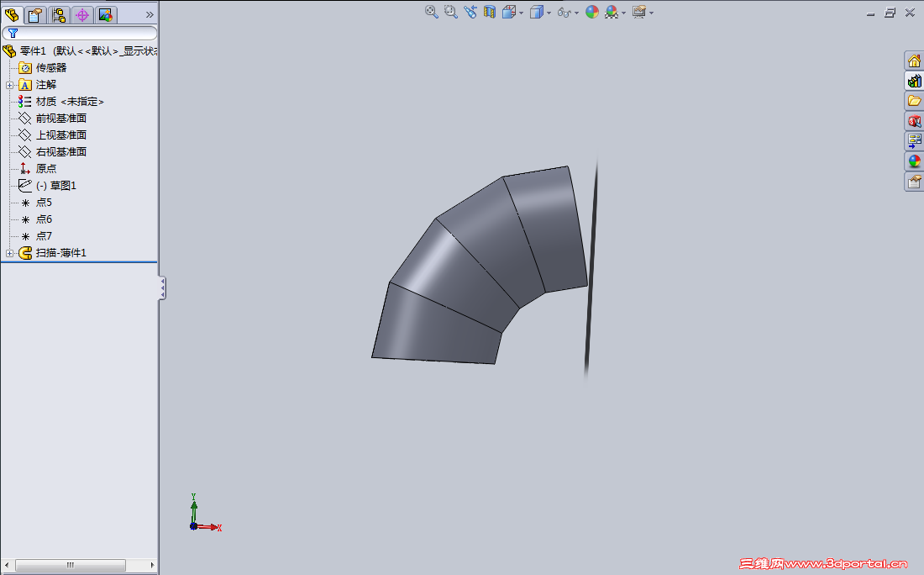Select the 前视基准面 front plane
924x575 pixels.
60,119
